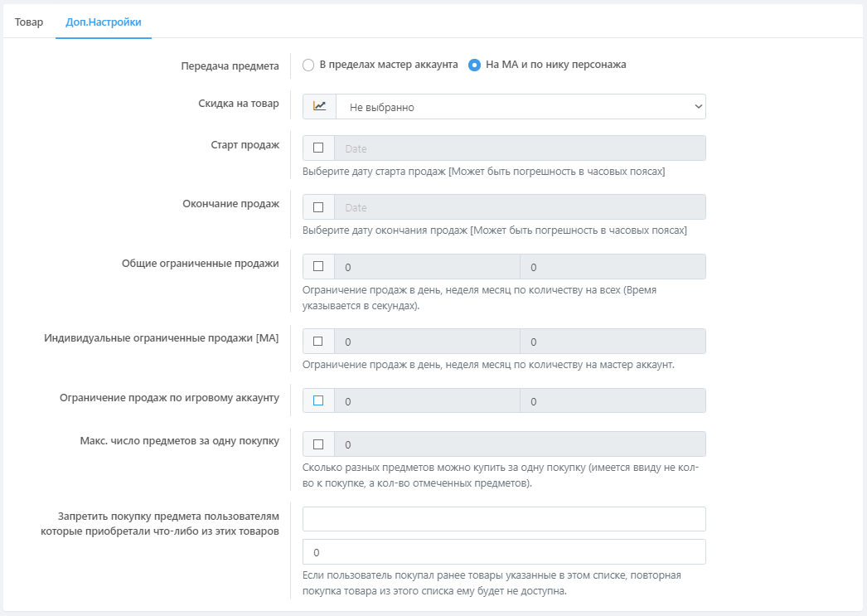
Task: Check Индивидуальные ограниченные продажи [МА] box
Action: click(x=318, y=342)
